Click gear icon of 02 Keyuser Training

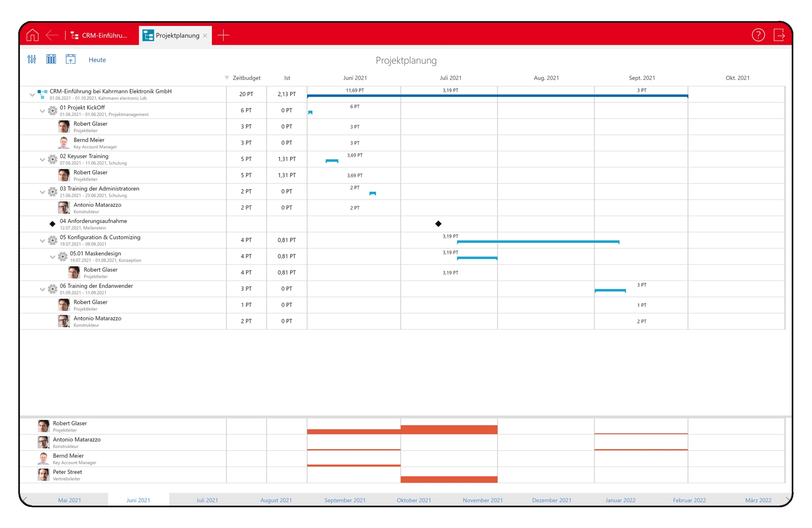(52, 159)
